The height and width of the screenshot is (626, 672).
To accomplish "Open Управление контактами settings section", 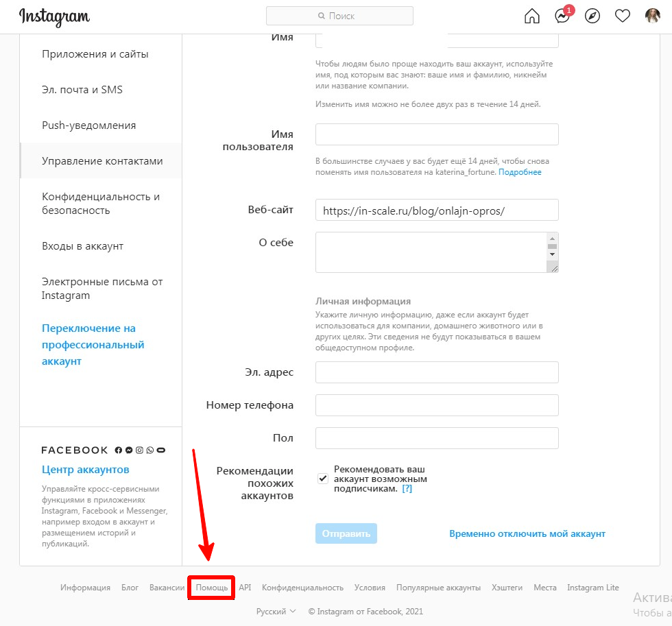I will click(102, 161).
